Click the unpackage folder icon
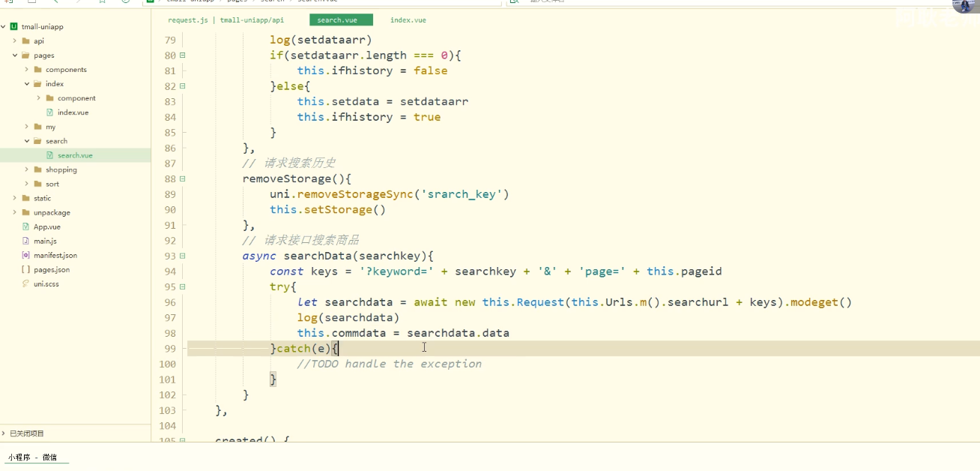This screenshot has width=980, height=471. (26, 212)
